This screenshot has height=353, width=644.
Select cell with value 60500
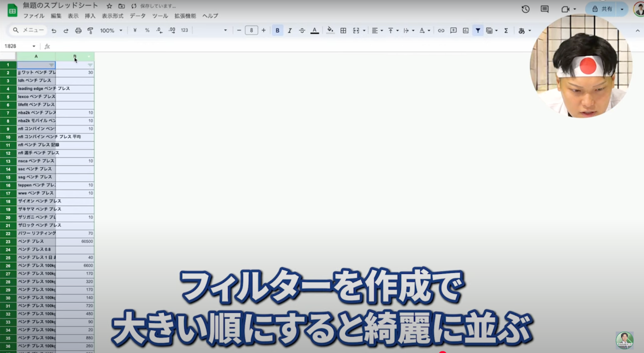(75, 242)
